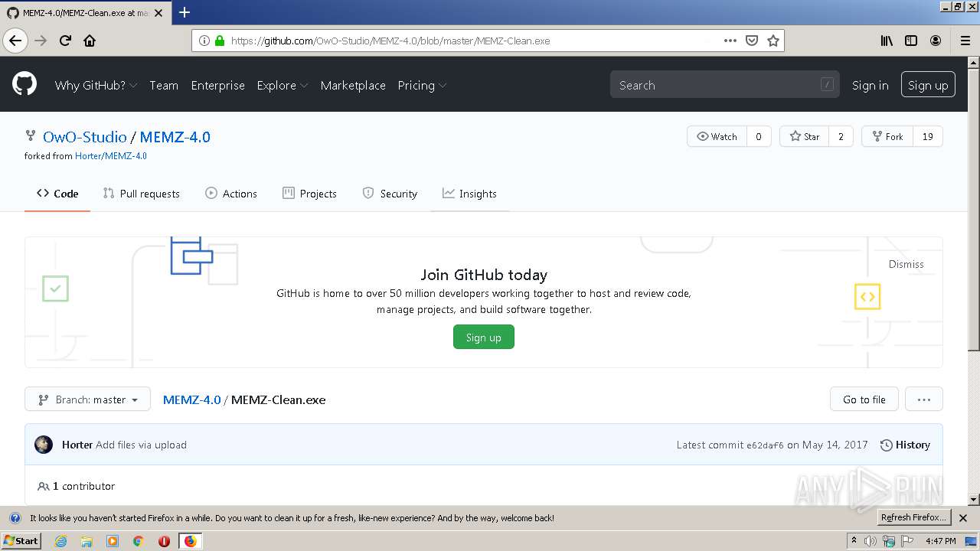
Task: Click the green padlock security icon
Action: (x=220, y=41)
